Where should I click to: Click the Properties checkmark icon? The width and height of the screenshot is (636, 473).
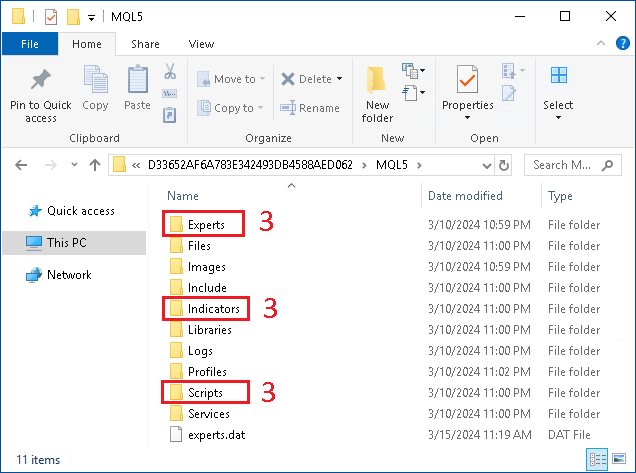click(467, 79)
